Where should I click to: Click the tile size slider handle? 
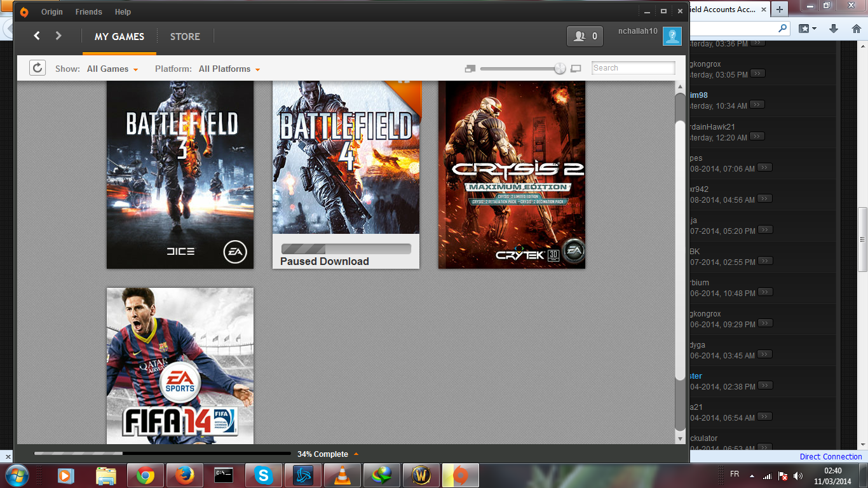(560, 69)
